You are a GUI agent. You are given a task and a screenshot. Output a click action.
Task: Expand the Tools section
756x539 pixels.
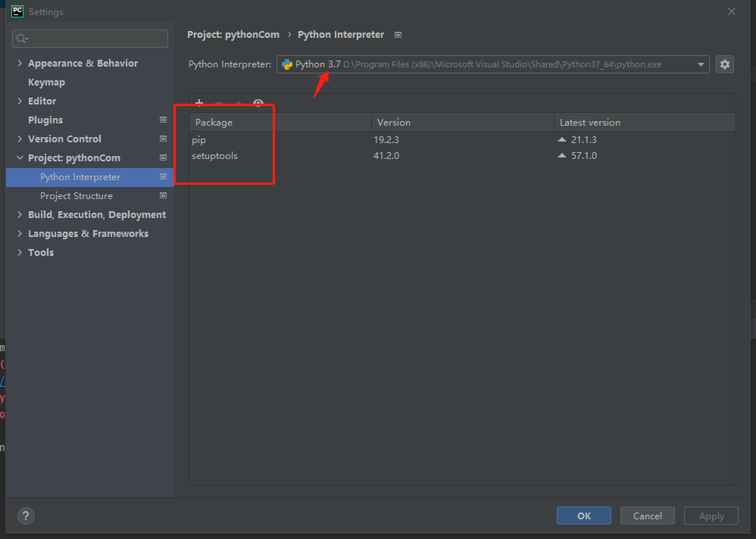tap(20, 252)
